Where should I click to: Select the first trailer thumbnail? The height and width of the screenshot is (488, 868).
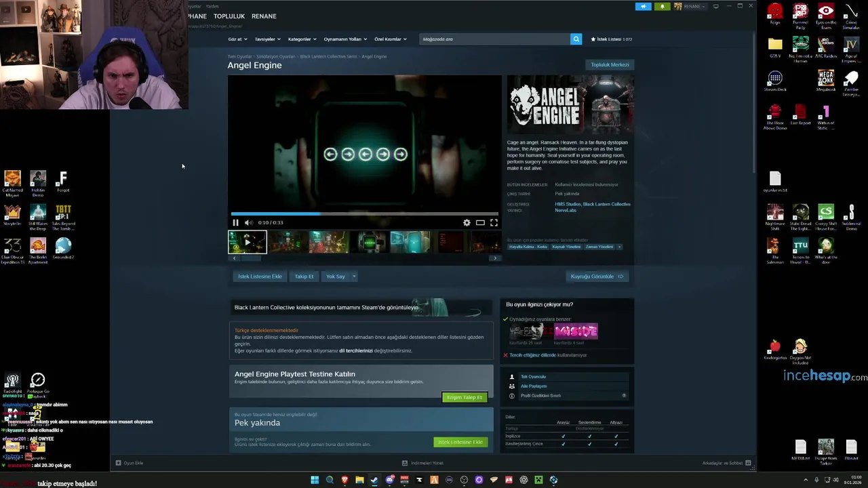point(248,242)
